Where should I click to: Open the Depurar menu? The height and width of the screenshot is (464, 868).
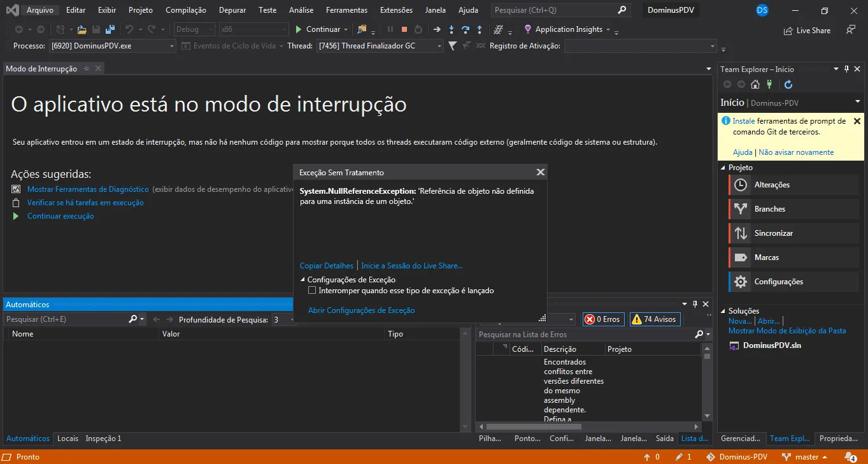tap(232, 10)
